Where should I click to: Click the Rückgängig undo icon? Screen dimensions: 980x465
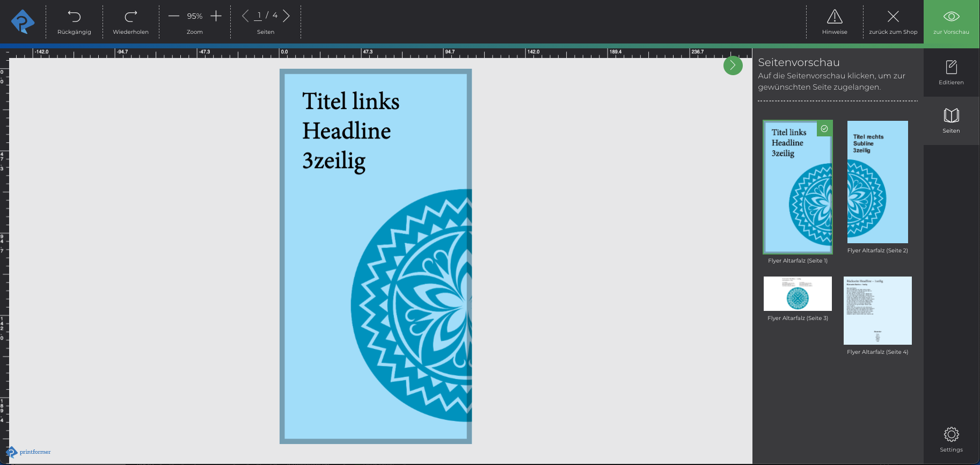(74, 17)
